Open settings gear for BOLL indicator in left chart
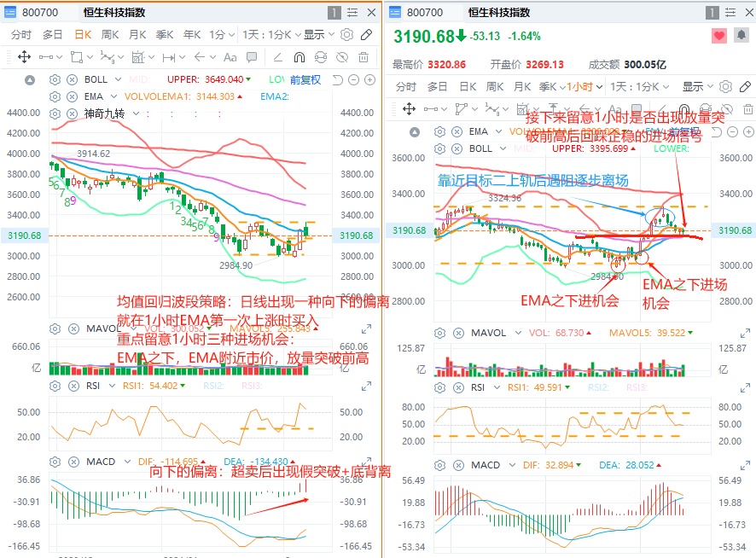 coord(55,79)
